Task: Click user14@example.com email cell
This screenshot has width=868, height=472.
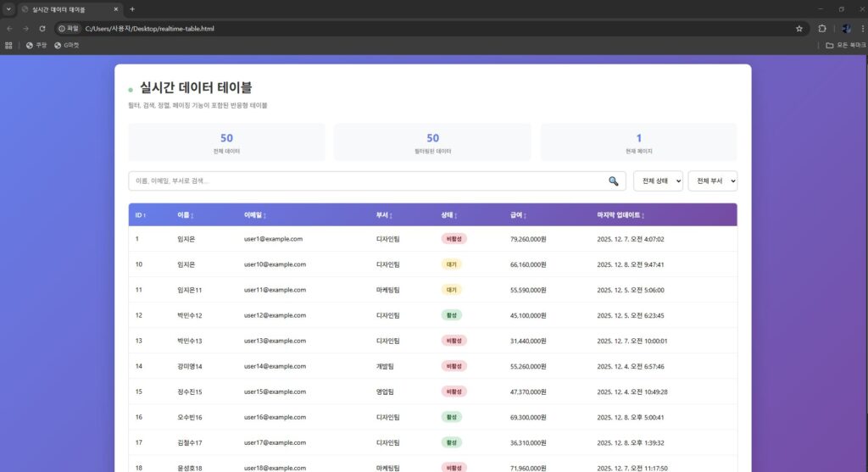Action: coord(275,366)
